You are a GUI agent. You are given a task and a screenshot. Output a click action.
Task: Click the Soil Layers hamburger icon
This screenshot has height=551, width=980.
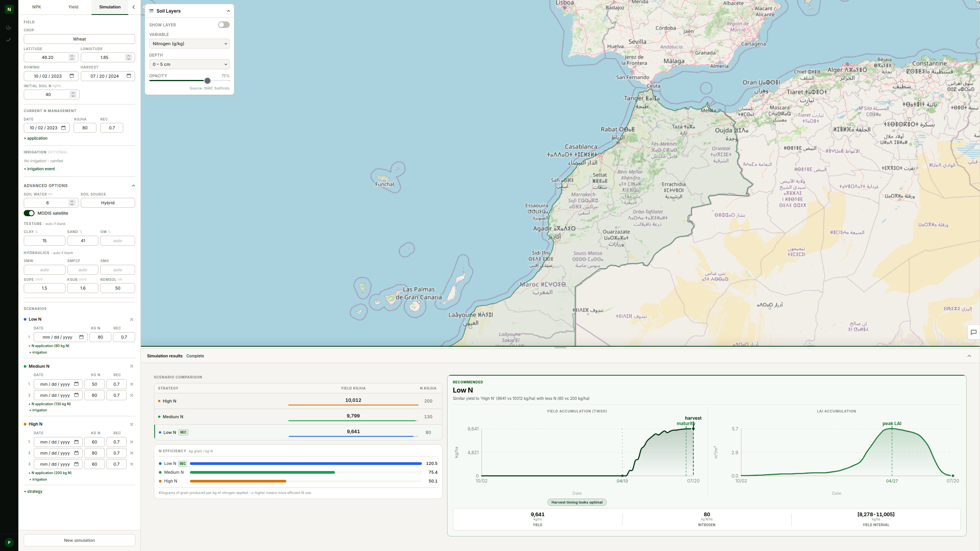click(x=151, y=11)
